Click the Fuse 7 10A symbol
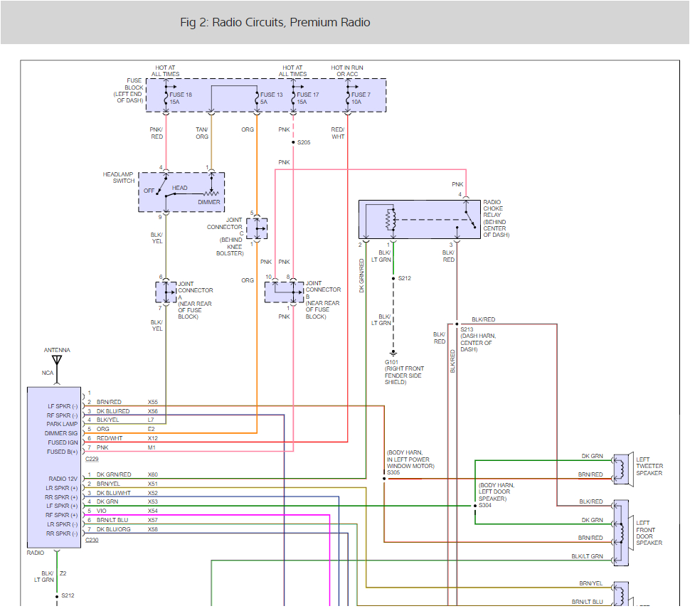This screenshot has height=616, width=690. [x=349, y=97]
